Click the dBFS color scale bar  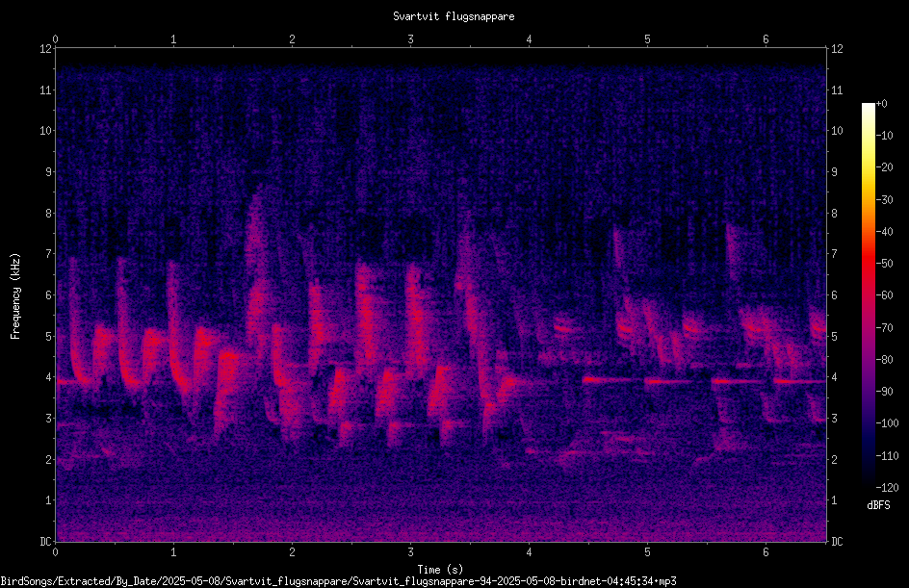868,294
